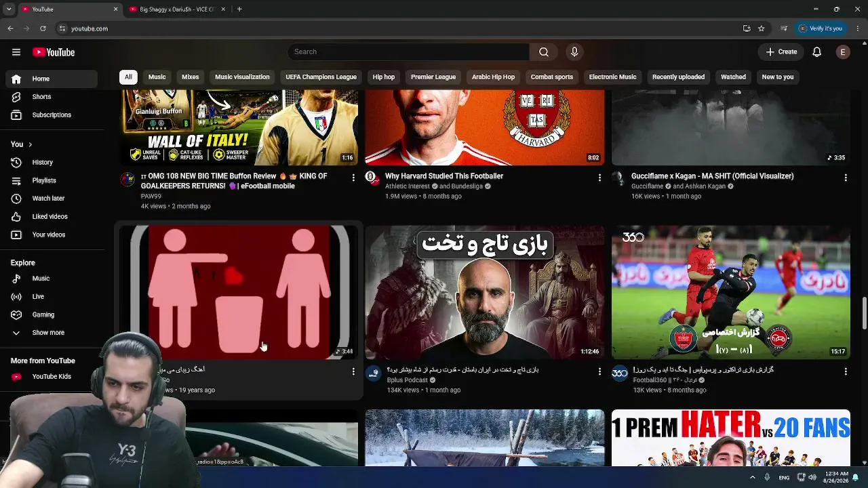This screenshot has height=488, width=868.
Task: Open the Why Harvard Studied This Footballer title
Action: 444,176
